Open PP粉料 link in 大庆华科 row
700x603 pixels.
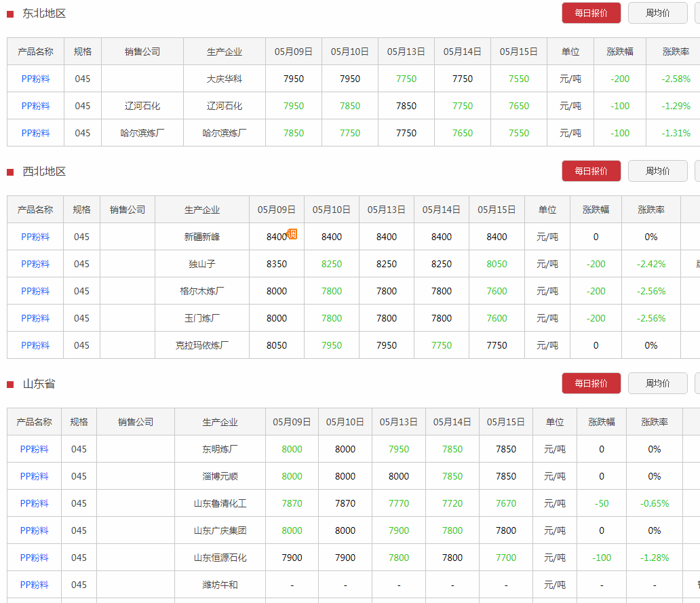pyautogui.click(x=36, y=79)
